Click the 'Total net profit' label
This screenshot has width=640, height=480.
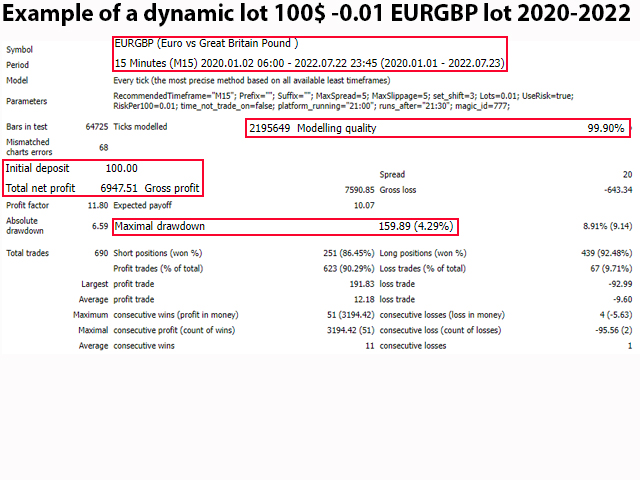point(40,188)
